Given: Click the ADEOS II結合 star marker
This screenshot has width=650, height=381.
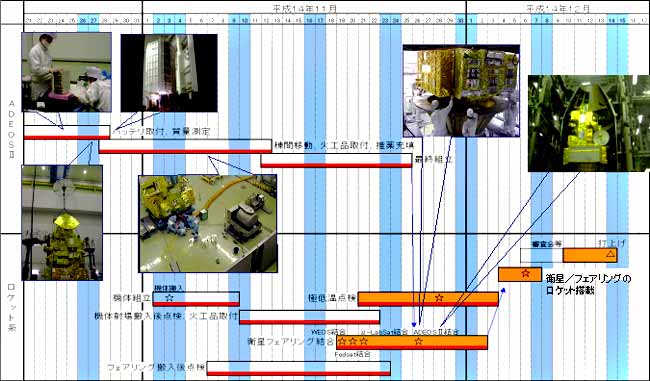Looking at the screenshot, I should [419, 341].
